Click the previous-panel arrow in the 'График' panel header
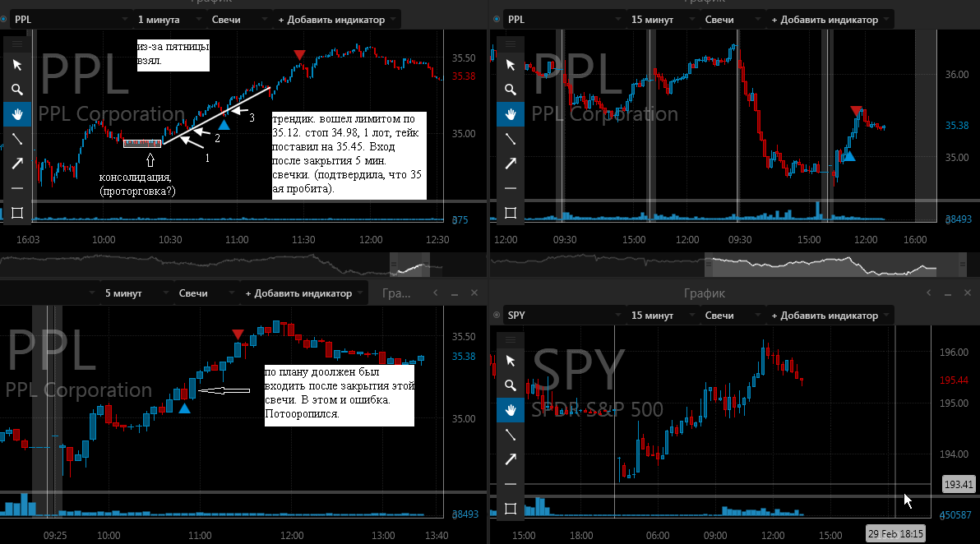 929,293
